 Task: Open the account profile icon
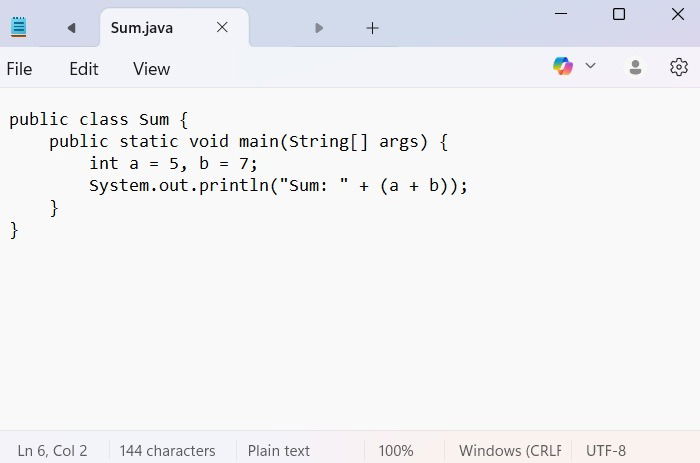click(x=635, y=67)
